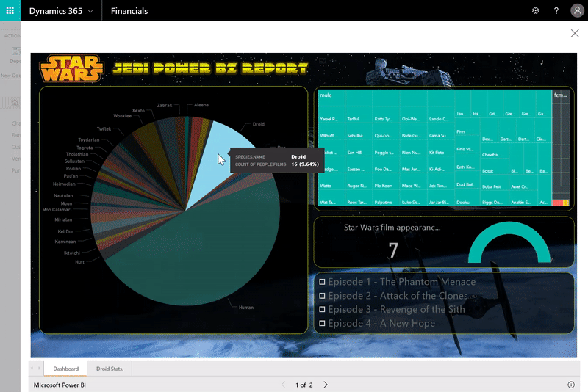Check Episode 1 - The Phantom Menace
This screenshot has height=392, width=588.
tap(322, 282)
